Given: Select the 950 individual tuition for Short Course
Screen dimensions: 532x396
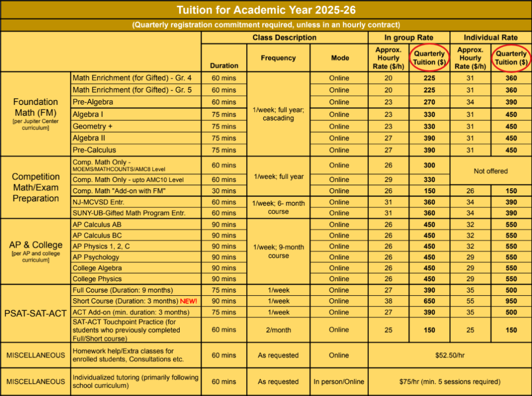Looking at the screenshot, I should click(511, 301).
